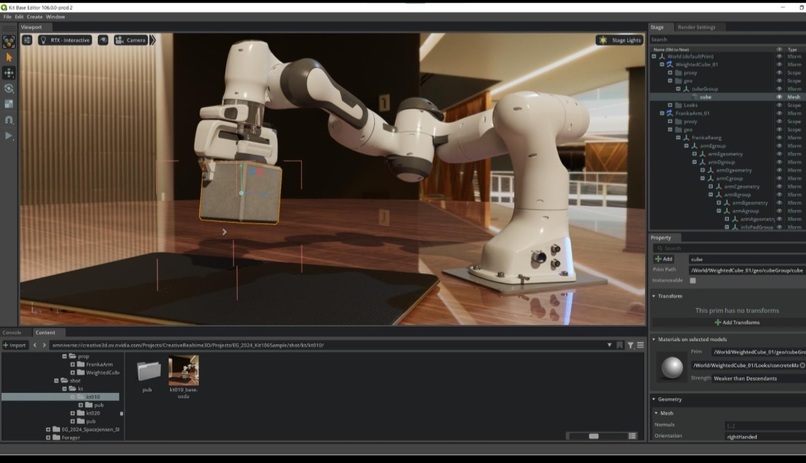
Task: Collapse the World (defaultPrim) tree node
Action: 654,57
